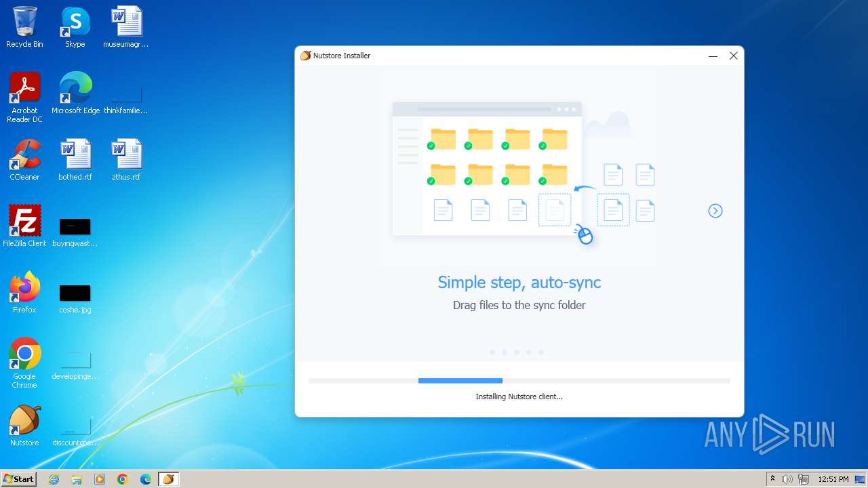Select the fifth slide indicator dot
This screenshot has height=488, width=868.
[541, 352]
